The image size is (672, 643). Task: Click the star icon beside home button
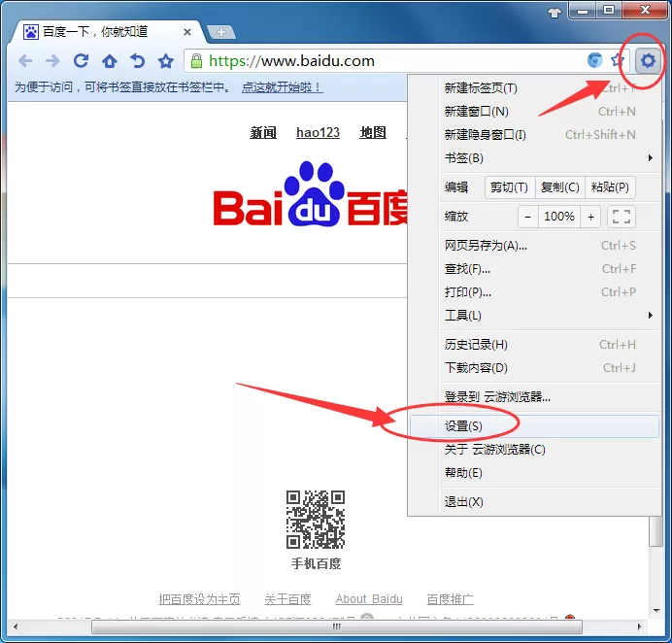(166, 61)
